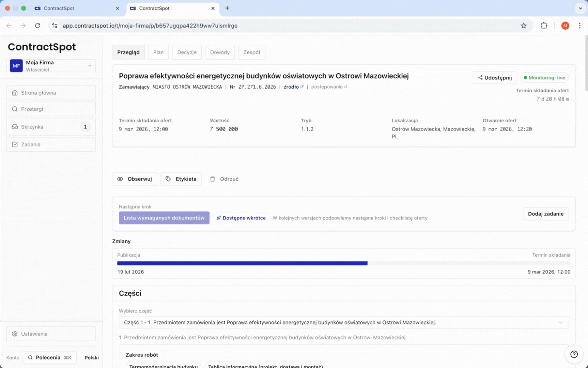Go forward in browser history
Viewport: 588px width, 368px height.
click(23, 26)
